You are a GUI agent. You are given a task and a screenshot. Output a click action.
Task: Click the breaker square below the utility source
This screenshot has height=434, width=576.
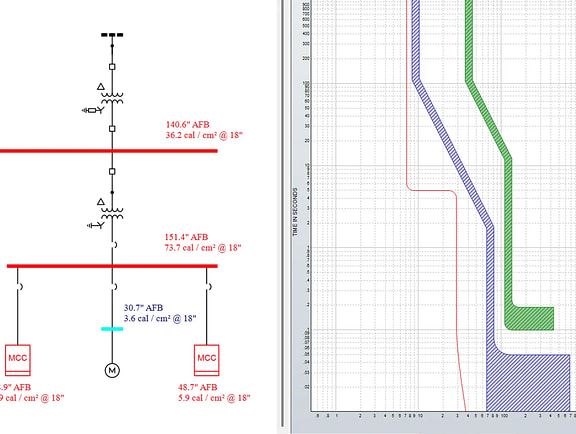coord(112,67)
